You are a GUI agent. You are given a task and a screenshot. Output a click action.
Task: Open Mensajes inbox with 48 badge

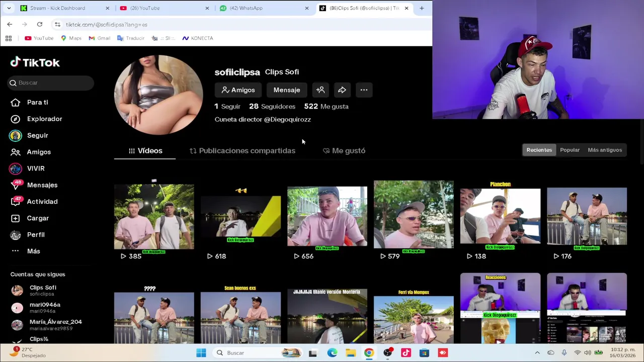click(x=34, y=185)
